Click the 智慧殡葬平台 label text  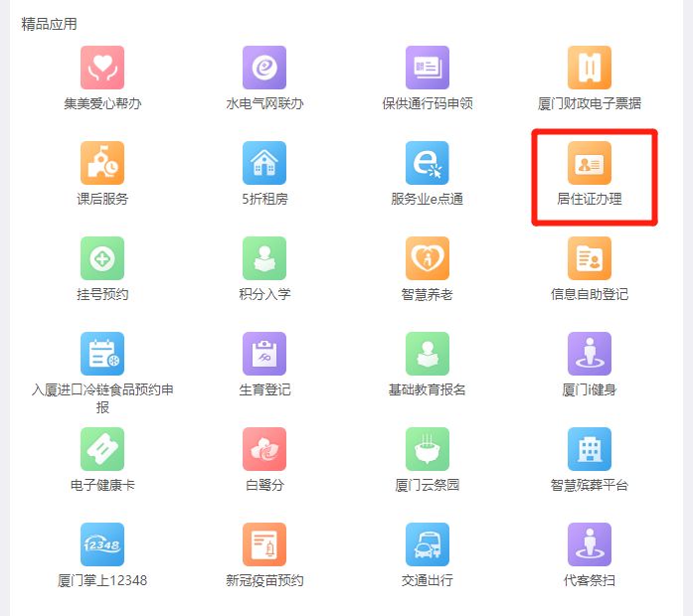pos(590,485)
